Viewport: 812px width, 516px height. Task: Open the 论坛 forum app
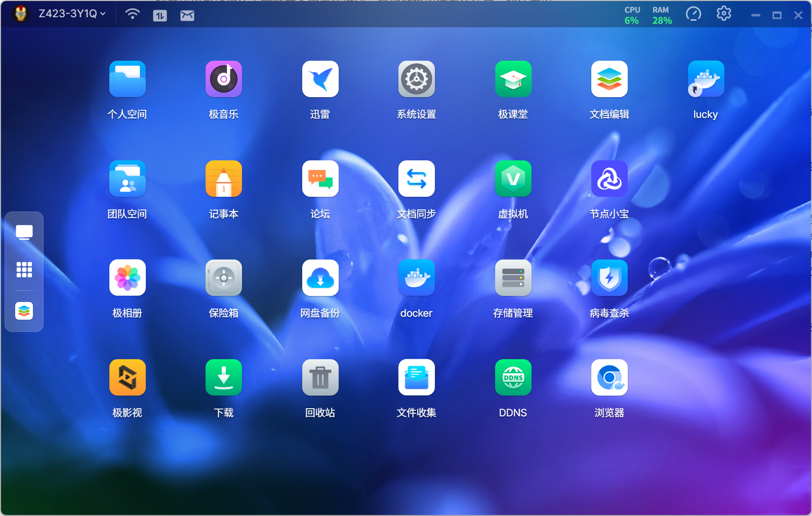[x=320, y=179]
